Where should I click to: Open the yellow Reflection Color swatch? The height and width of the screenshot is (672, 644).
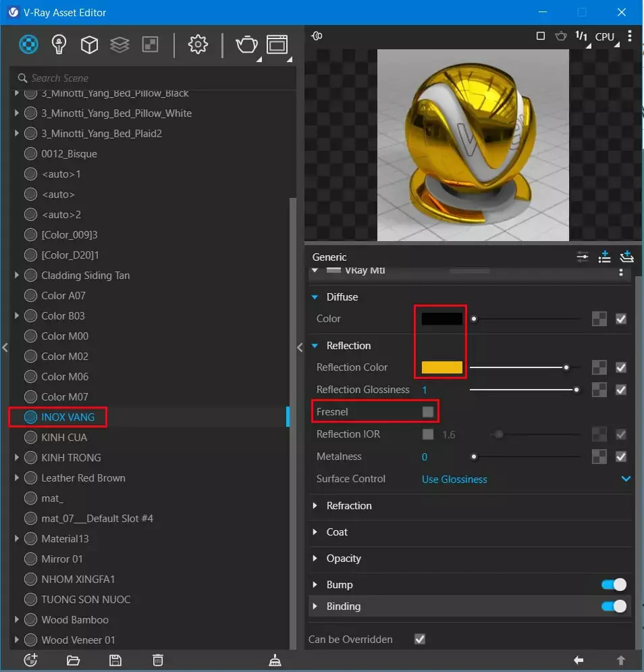[440, 367]
